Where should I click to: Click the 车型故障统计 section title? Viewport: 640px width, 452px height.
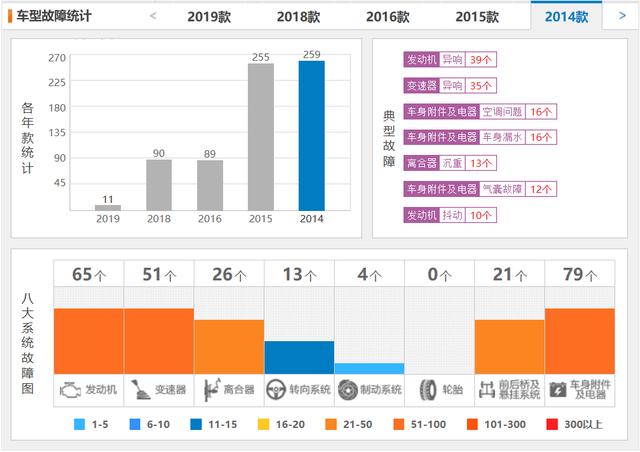(53, 16)
